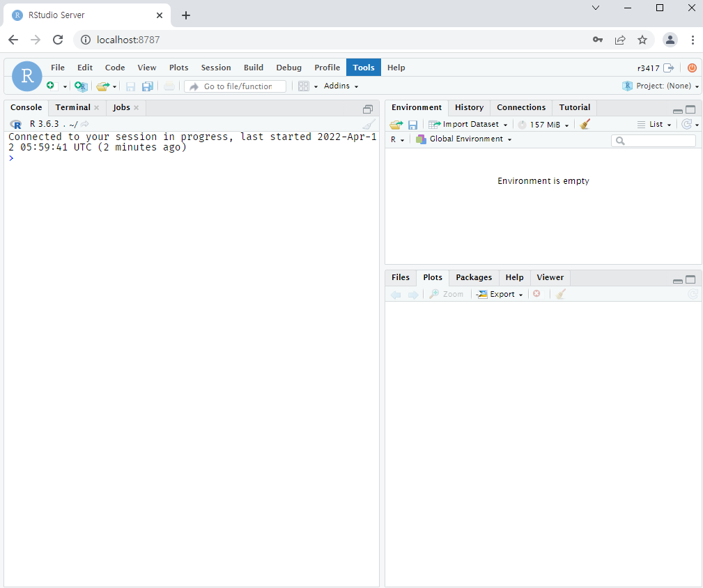
Task: Switch to the Files tab
Action: pyautogui.click(x=401, y=277)
